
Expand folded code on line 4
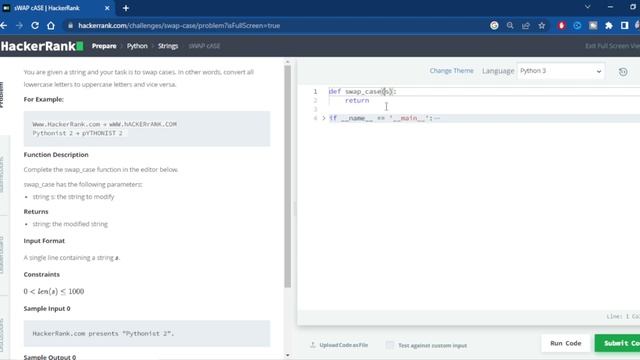(324, 118)
